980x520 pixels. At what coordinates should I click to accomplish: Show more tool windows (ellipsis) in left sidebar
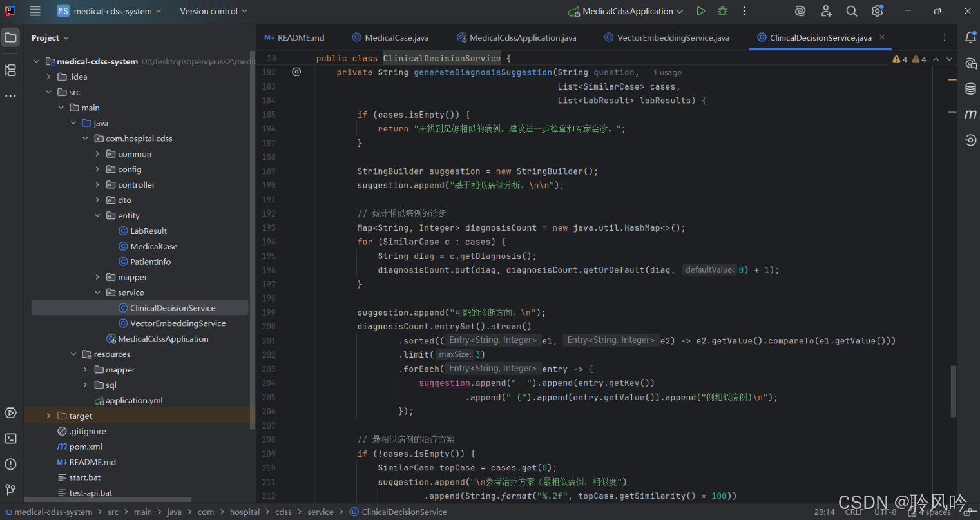[x=10, y=96]
